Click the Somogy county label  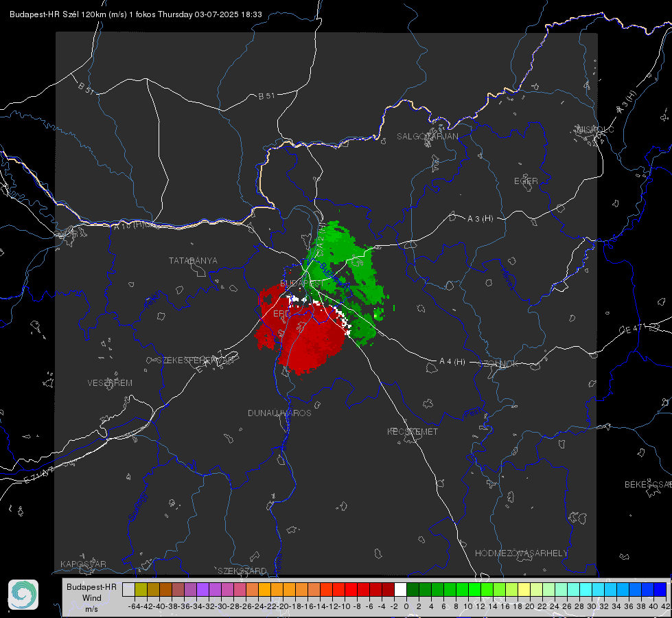[137, 507]
